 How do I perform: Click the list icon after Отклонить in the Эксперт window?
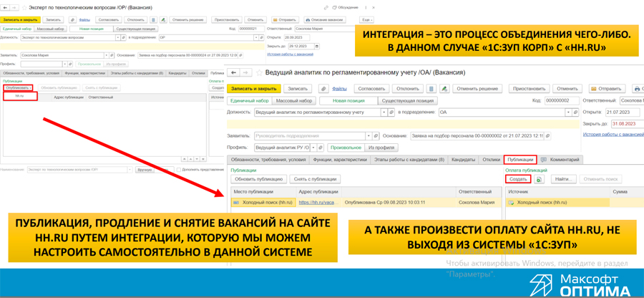[x=153, y=19]
